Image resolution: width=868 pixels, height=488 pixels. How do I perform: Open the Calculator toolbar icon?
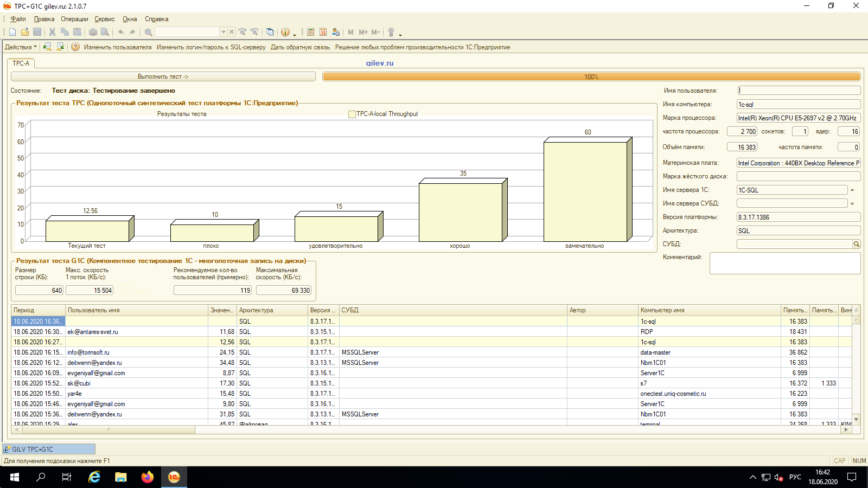[310, 32]
